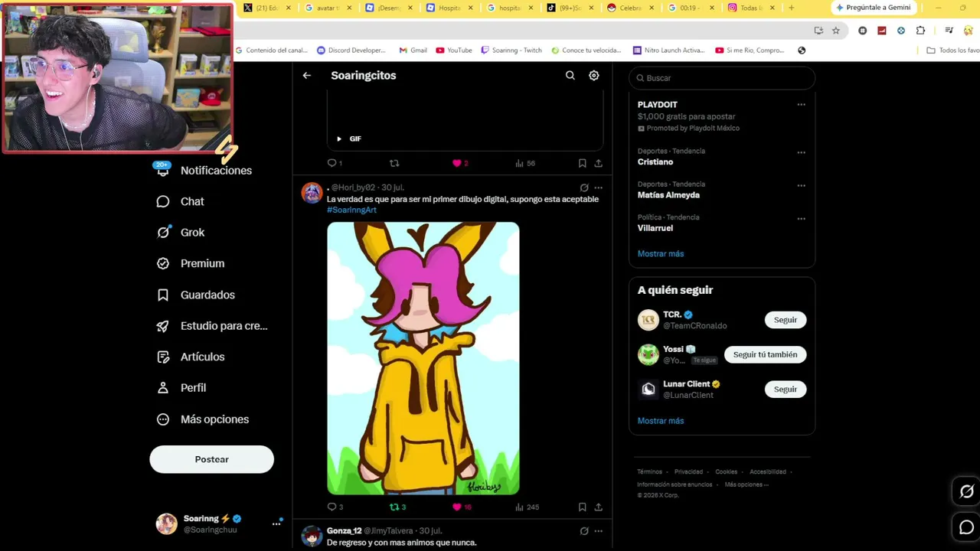Open the @Hori_by02 profile avatar
980x551 pixels.
point(312,193)
